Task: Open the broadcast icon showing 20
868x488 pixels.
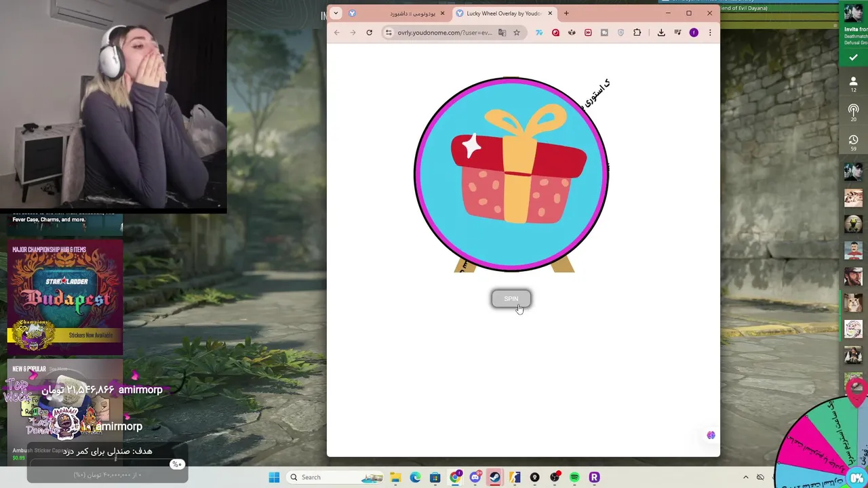Action: (853, 113)
